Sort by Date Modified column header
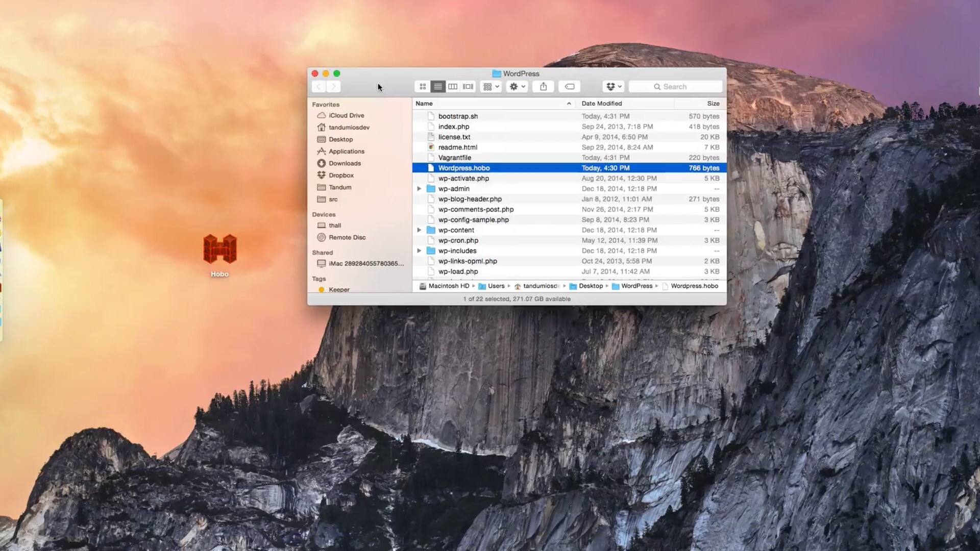Screen dimensions: 980x551 pos(625,104)
